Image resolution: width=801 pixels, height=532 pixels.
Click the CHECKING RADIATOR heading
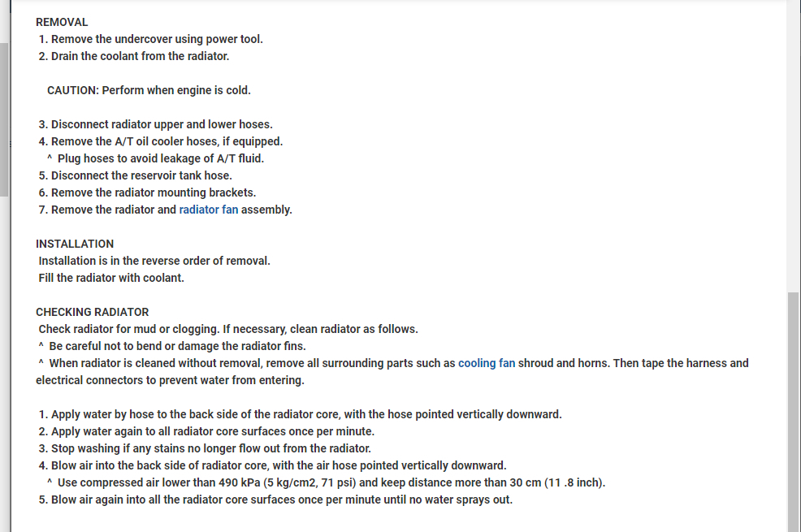point(92,312)
